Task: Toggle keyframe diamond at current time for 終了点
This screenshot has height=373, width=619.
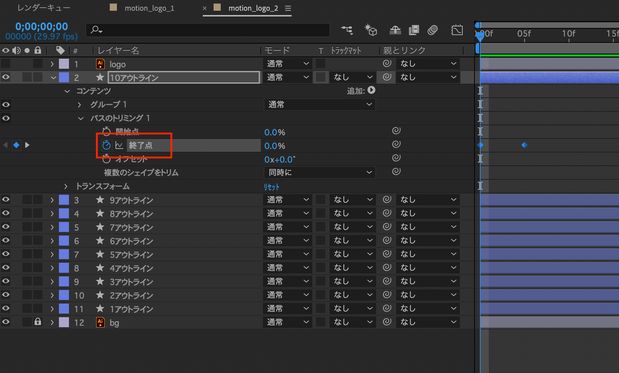Action: click(16, 145)
